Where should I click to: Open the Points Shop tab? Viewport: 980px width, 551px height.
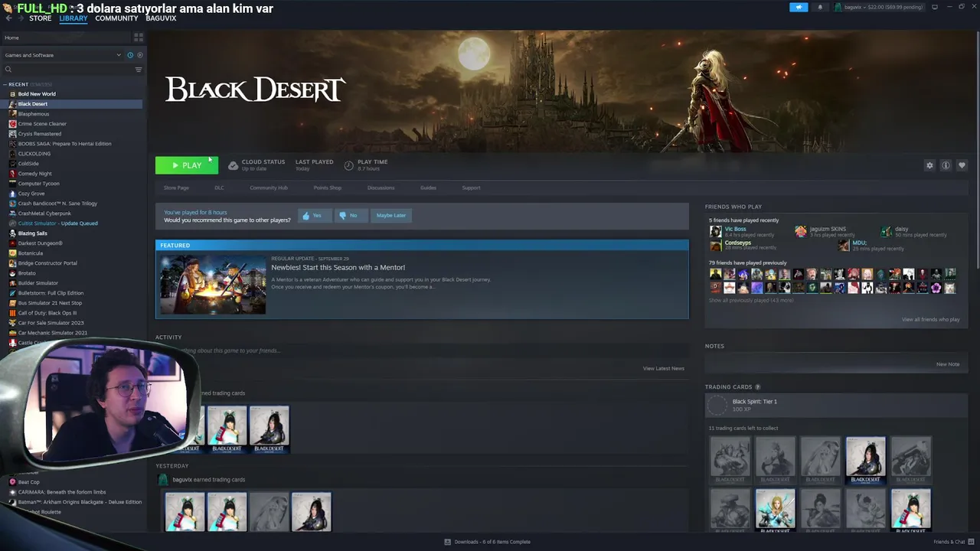328,187
